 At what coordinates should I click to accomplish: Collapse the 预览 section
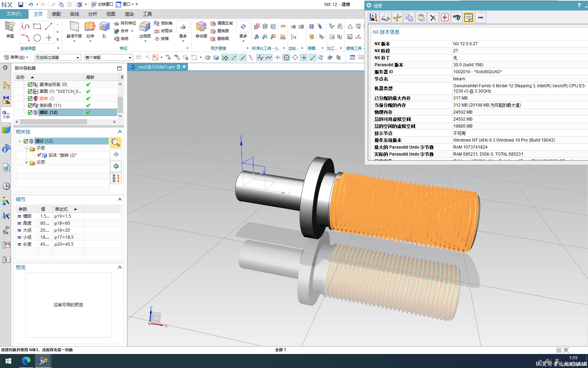click(120, 267)
